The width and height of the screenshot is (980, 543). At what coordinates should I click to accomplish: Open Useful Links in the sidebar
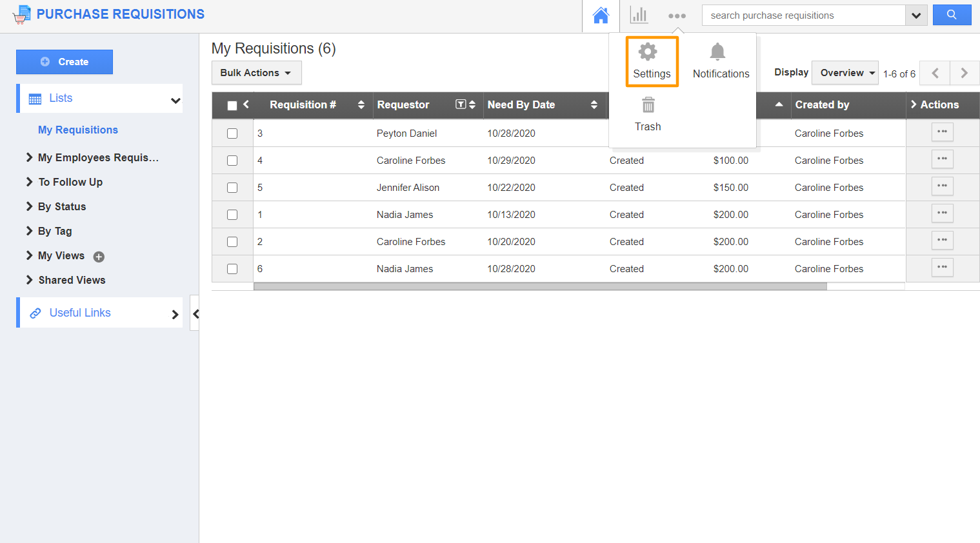pos(80,313)
